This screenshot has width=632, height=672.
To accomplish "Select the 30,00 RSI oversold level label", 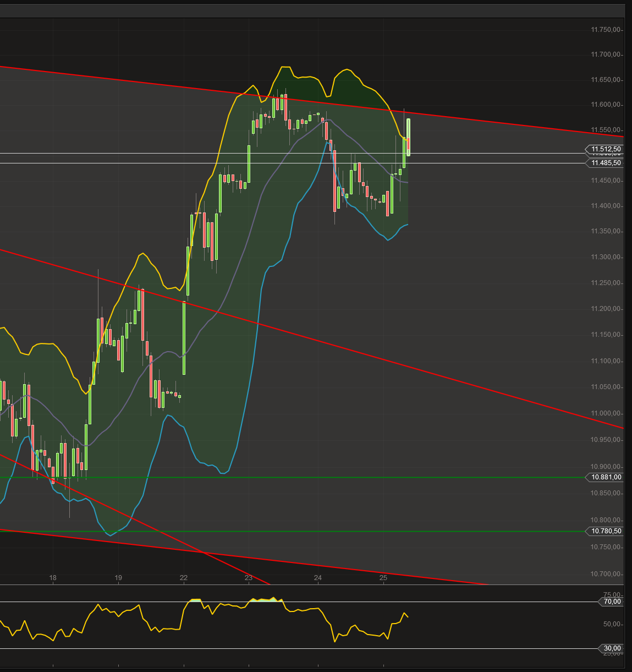I will coord(609,648).
